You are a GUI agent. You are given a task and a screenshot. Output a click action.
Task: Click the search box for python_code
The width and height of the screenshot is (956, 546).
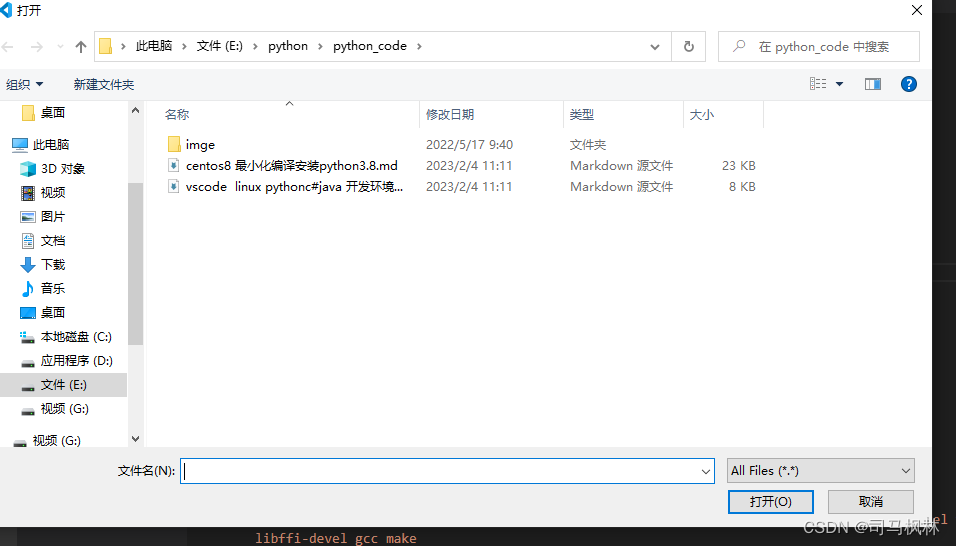coord(819,46)
